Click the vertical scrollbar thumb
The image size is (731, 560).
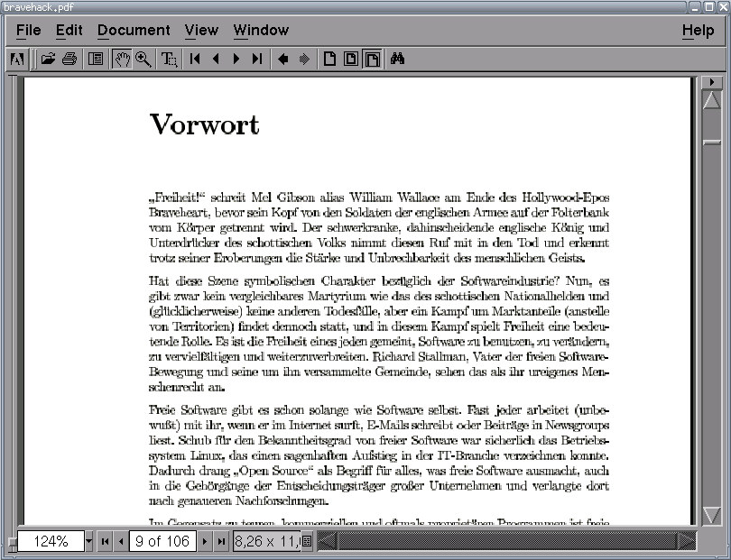tap(711, 142)
